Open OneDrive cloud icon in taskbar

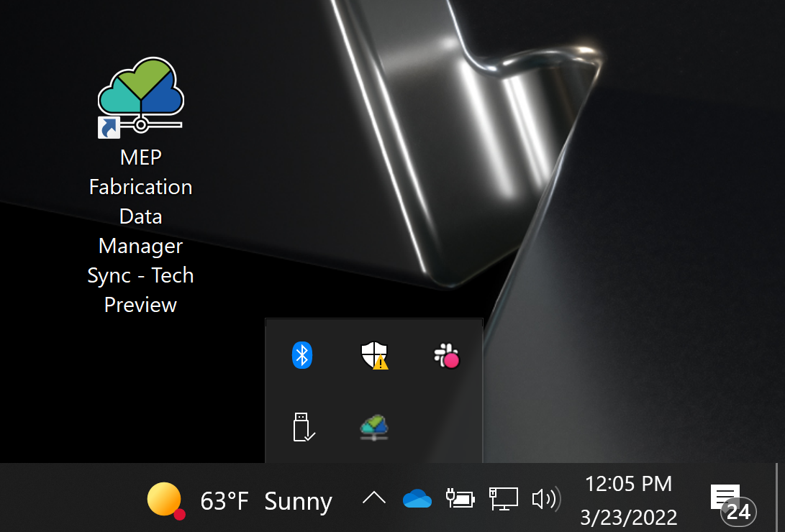417,498
